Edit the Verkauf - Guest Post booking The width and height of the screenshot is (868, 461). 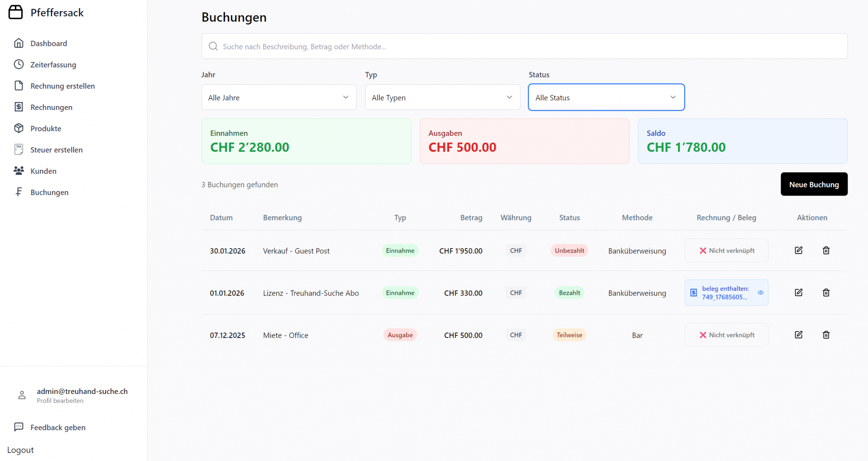click(x=798, y=250)
